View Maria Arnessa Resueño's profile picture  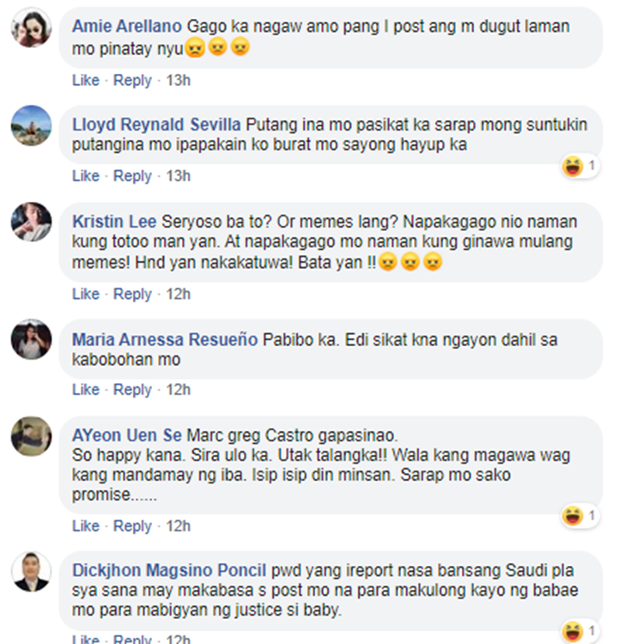[31, 339]
